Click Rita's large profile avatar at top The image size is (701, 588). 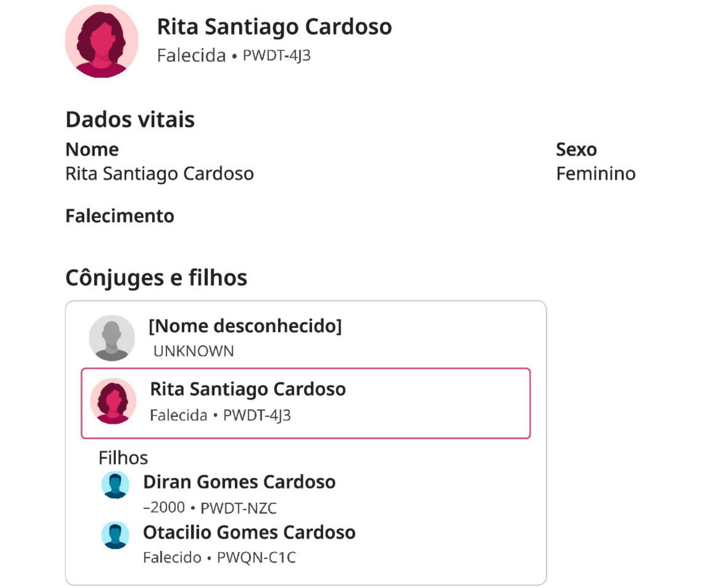click(x=102, y=41)
